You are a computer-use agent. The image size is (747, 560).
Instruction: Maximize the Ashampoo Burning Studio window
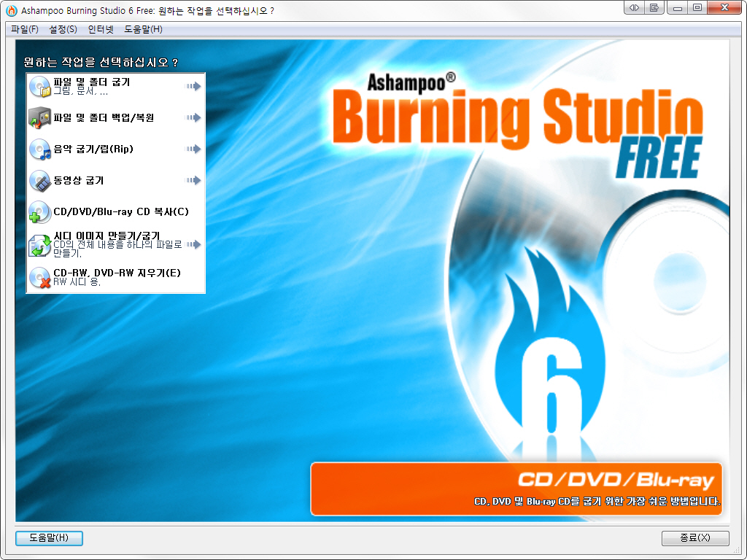pos(697,7)
